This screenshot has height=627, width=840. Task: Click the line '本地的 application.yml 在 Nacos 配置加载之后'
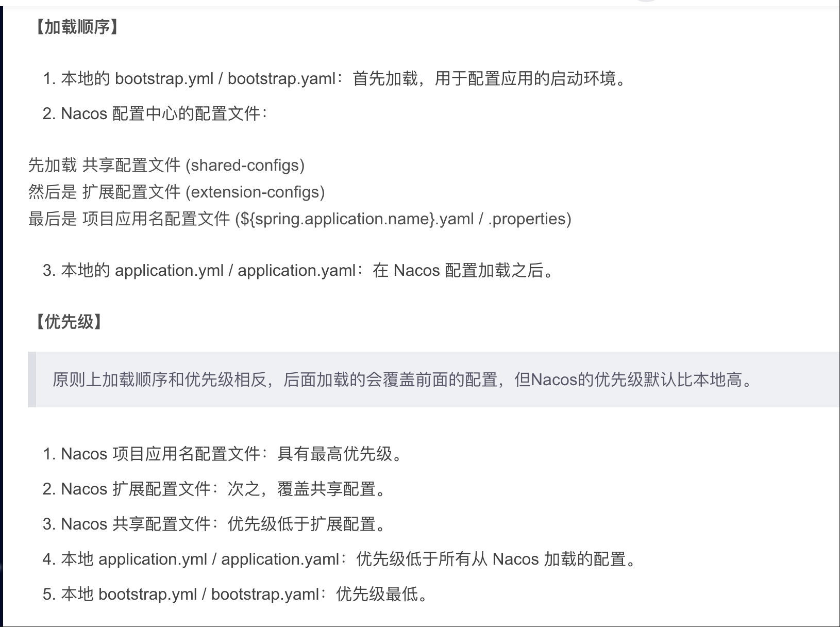(298, 271)
